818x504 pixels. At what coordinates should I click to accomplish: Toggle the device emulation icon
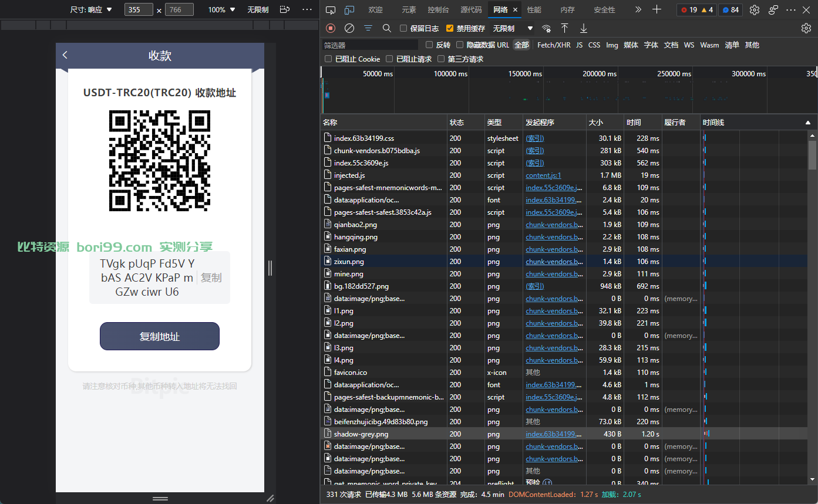349,10
